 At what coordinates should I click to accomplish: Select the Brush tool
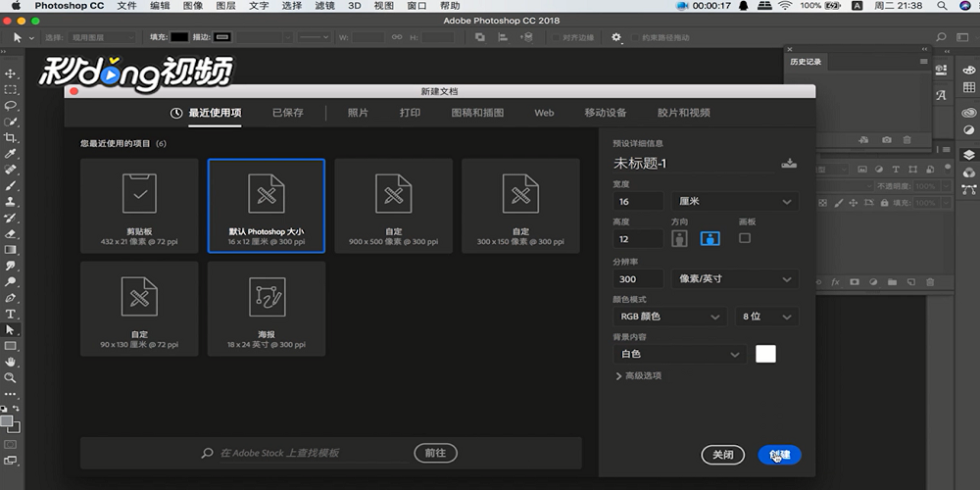coord(10,185)
